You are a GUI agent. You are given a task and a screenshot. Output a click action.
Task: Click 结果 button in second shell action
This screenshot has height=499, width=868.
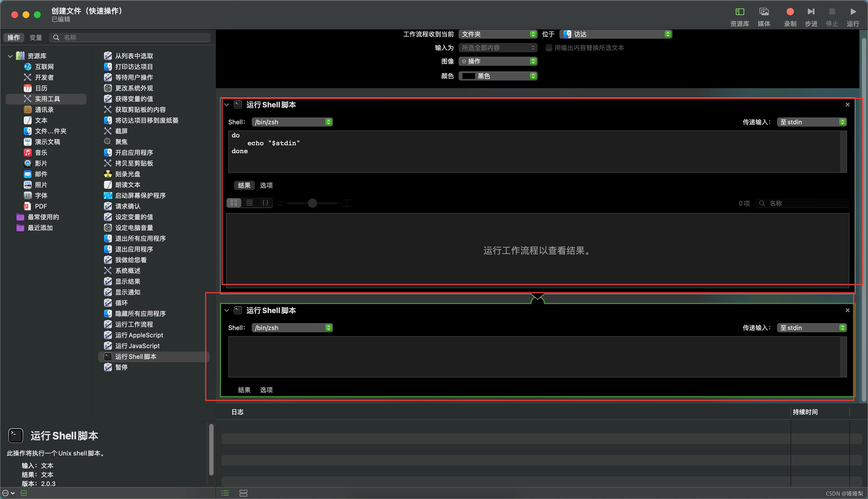coord(244,390)
